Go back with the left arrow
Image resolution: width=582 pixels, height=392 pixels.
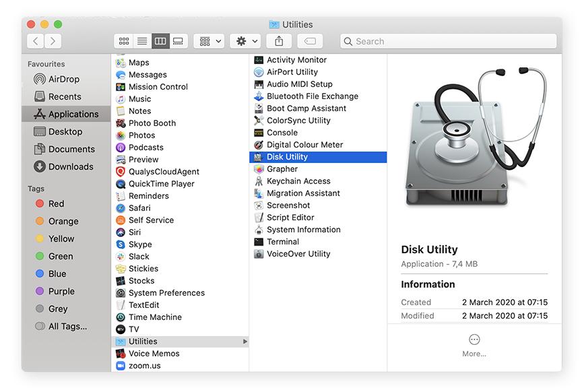click(36, 41)
